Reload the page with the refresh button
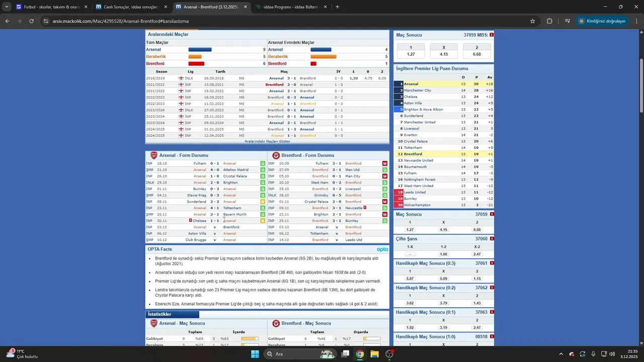Image resolution: width=644 pixels, height=362 pixels. 32,21
